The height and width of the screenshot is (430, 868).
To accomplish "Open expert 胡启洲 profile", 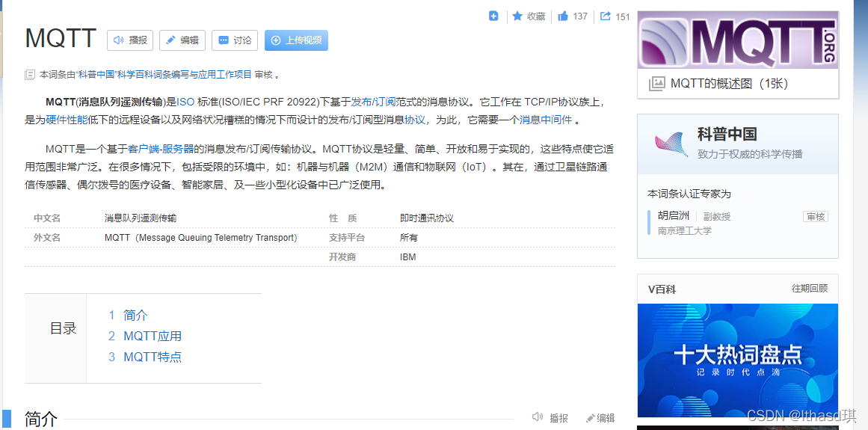I will [673, 216].
